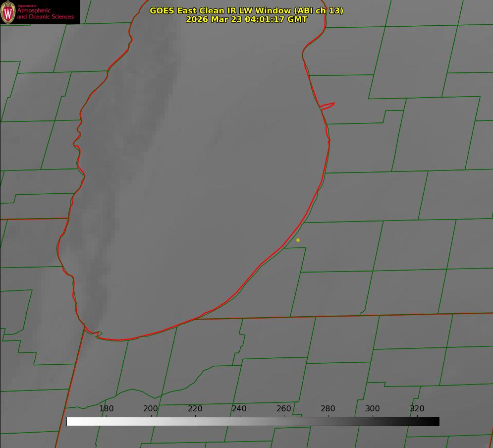Click the 240 label on the color scale
493x448 pixels.
(239, 408)
